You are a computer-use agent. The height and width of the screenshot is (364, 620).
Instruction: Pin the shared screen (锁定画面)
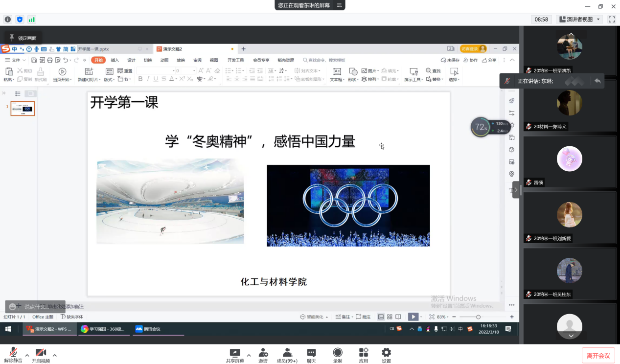point(23,38)
